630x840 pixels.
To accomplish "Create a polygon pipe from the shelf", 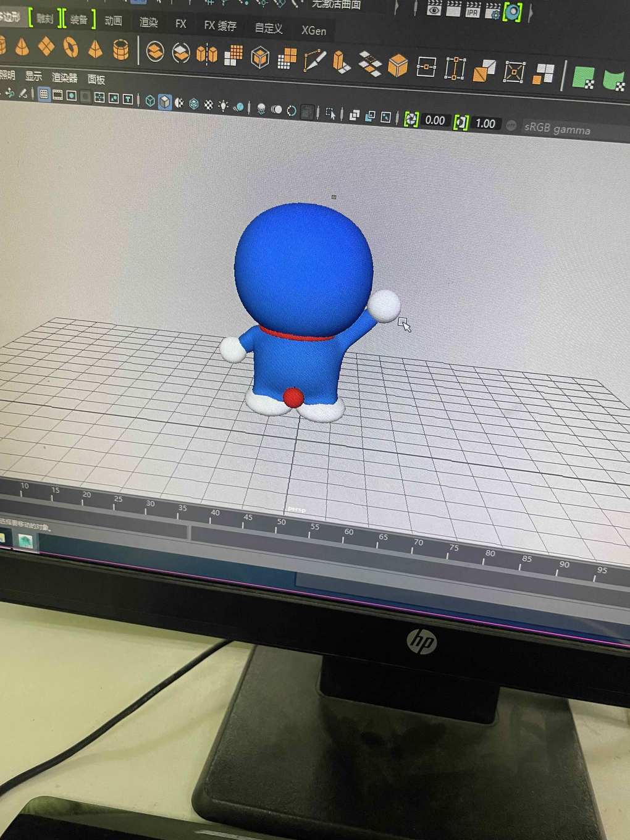I will tap(121, 49).
